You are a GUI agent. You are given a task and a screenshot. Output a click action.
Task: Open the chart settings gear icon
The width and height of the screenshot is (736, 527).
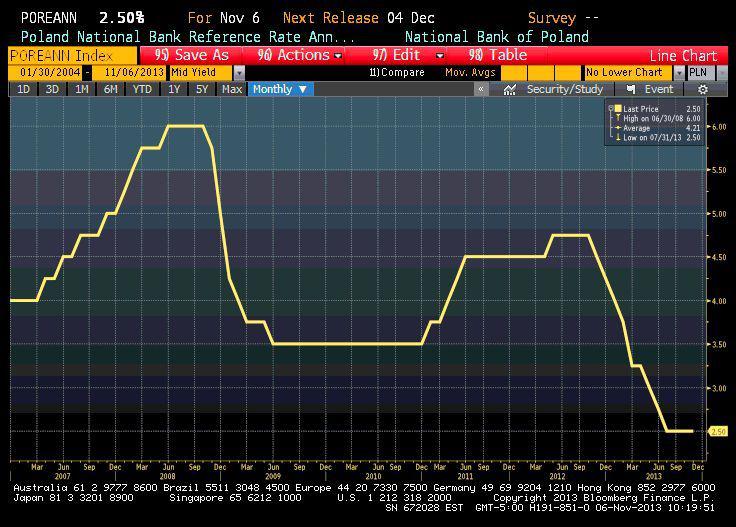pos(703,89)
